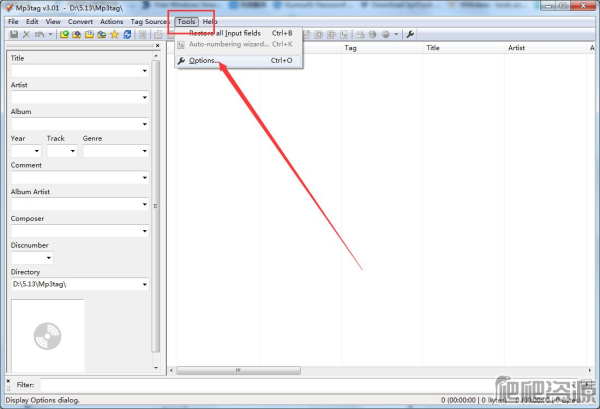Expand the Directory path dropdown
Image resolution: width=600 pixels, height=409 pixels.
pos(144,285)
